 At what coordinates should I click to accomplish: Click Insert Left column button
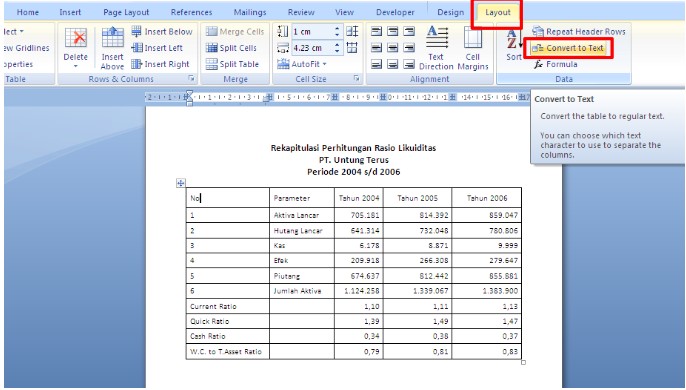(157, 48)
